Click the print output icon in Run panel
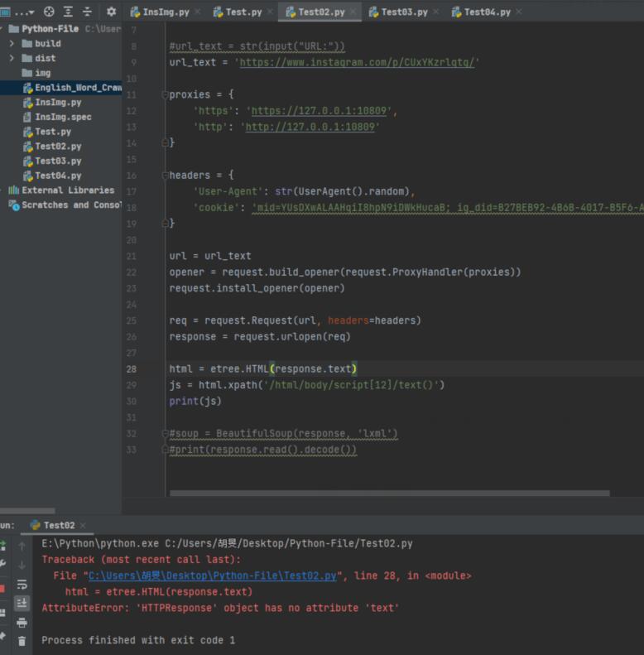Image resolution: width=644 pixels, height=655 pixels. click(22, 622)
